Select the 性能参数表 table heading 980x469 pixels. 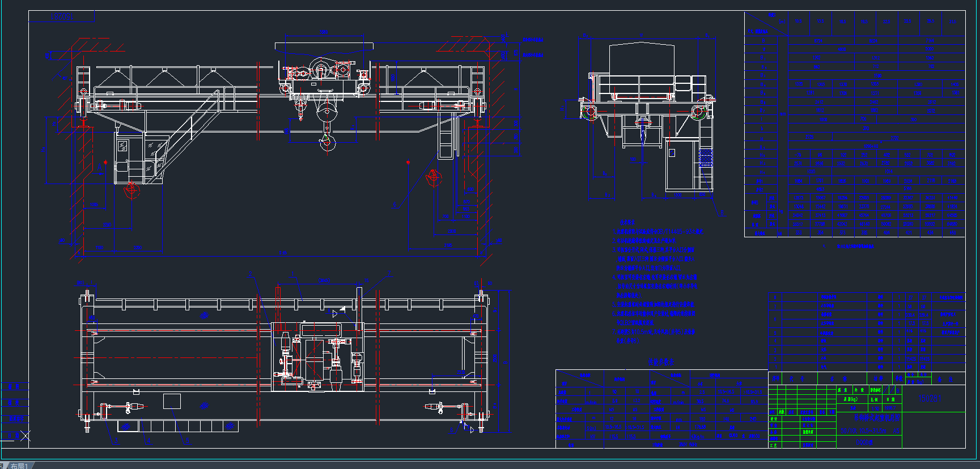click(x=661, y=360)
